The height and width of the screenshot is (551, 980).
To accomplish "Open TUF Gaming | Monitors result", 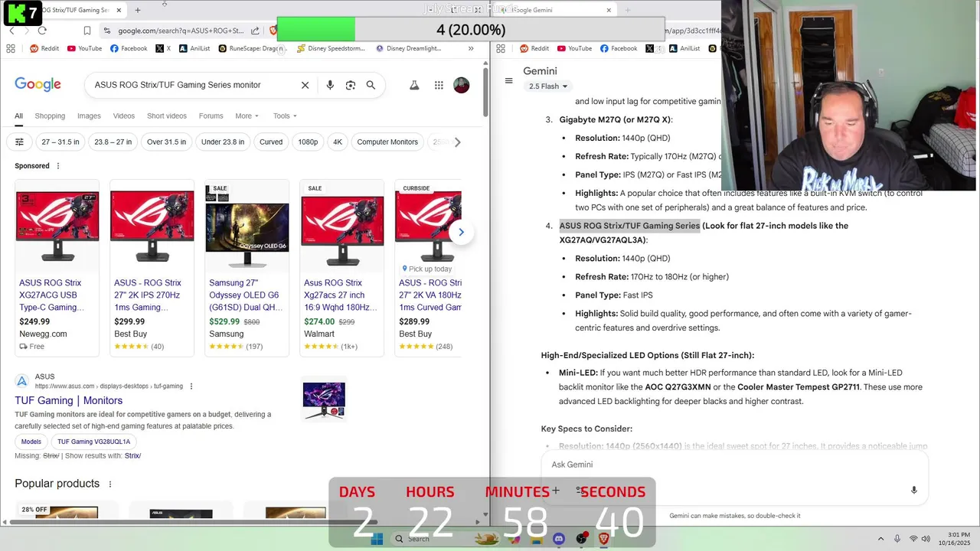I will click(68, 400).
